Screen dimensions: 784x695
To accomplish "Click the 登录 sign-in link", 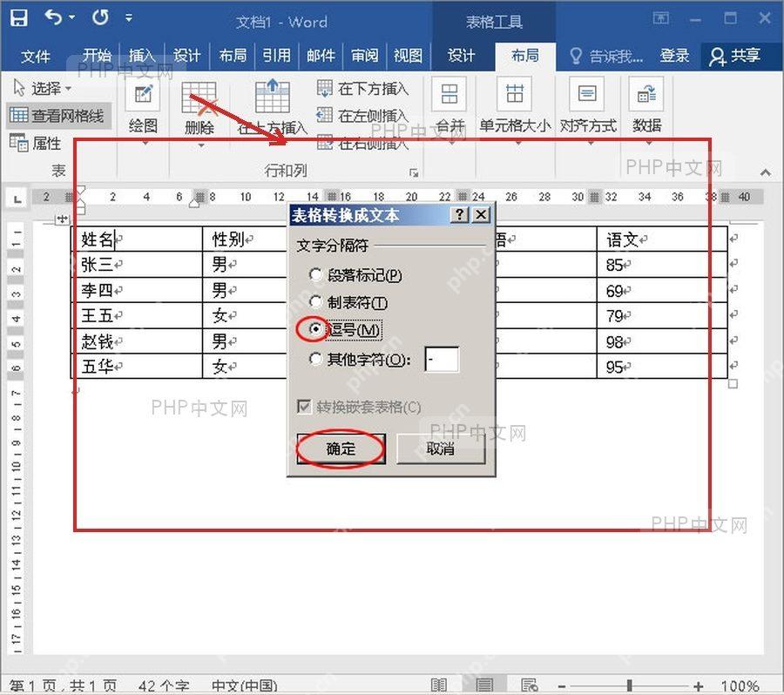I will [674, 56].
